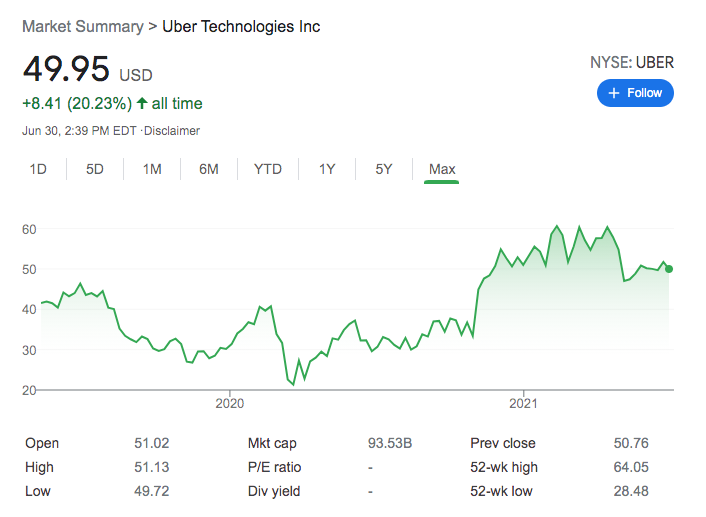Image resolution: width=706 pixels, height=517 pixels.
Task: Switch to the 5D chart range
Action: point(95,169)
